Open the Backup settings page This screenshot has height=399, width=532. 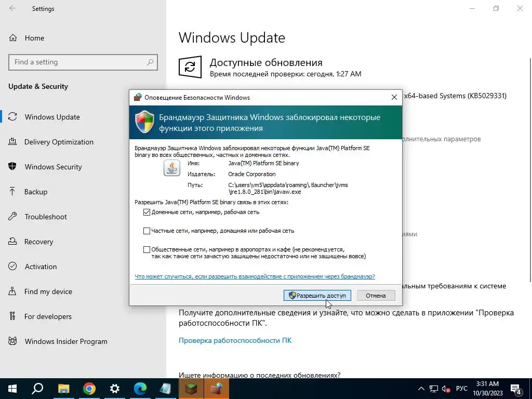click(x=36, y=192)
